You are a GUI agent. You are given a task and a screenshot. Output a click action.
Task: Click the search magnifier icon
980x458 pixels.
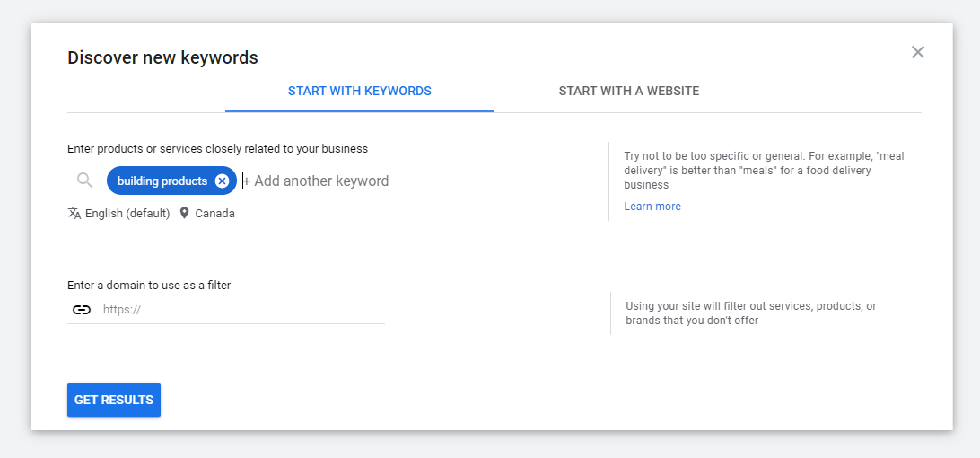point(84,181)
